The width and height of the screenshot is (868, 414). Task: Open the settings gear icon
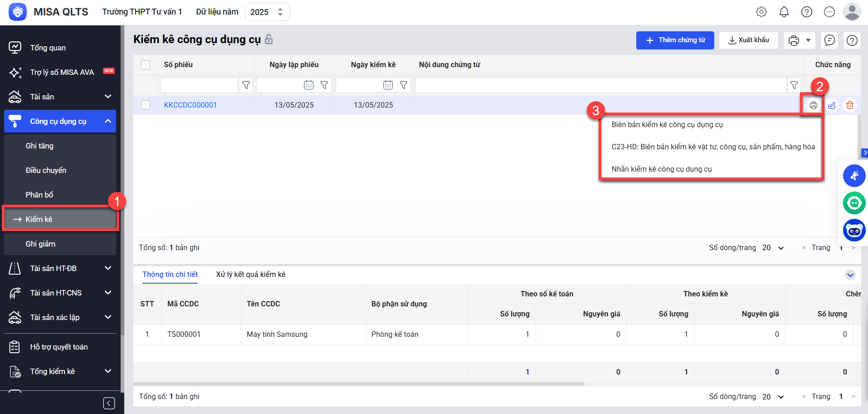point(761,12)
